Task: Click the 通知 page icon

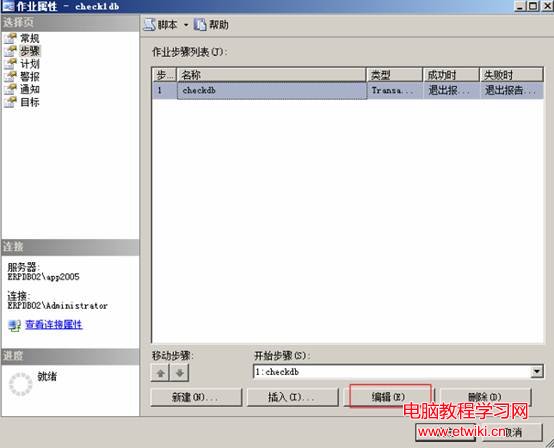Action: 11,89
